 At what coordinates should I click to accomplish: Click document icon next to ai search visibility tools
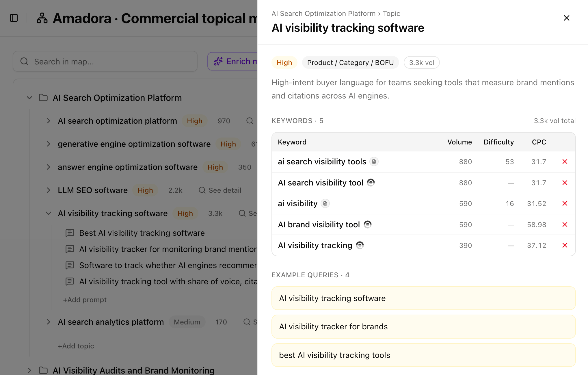coord(374,161)
